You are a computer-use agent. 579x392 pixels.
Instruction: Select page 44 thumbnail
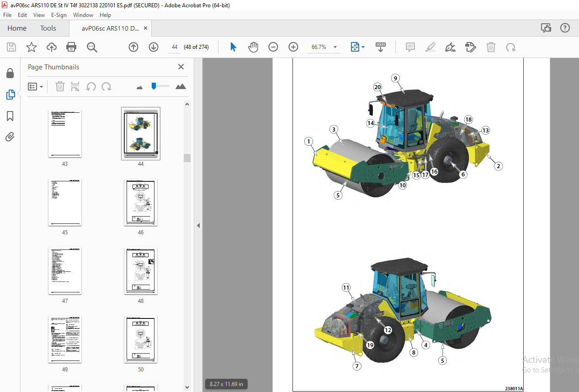tap(141, 134)
